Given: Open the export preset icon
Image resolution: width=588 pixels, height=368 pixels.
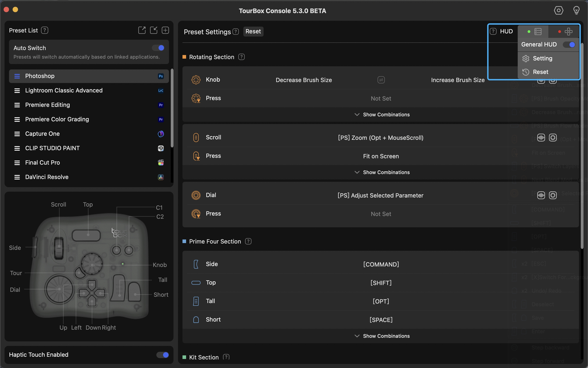Looking at the screenshot, I should [x=142, y=30].
